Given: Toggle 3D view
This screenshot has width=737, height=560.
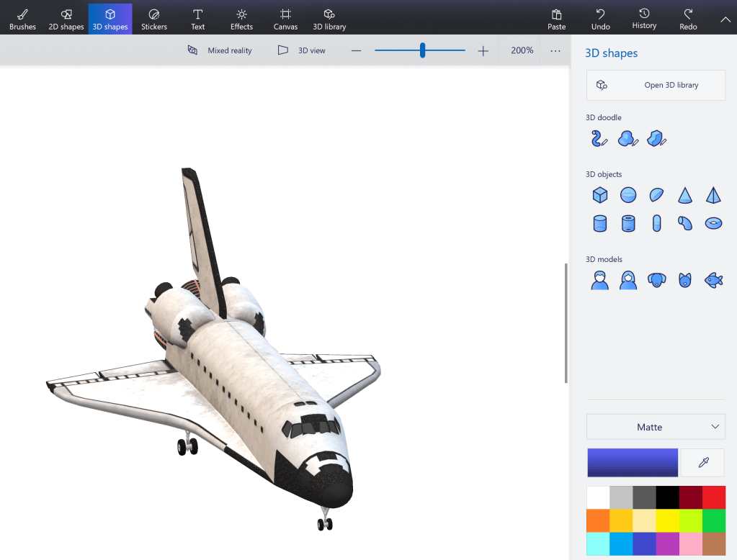Looking at the screenshot, I should 302,50.
